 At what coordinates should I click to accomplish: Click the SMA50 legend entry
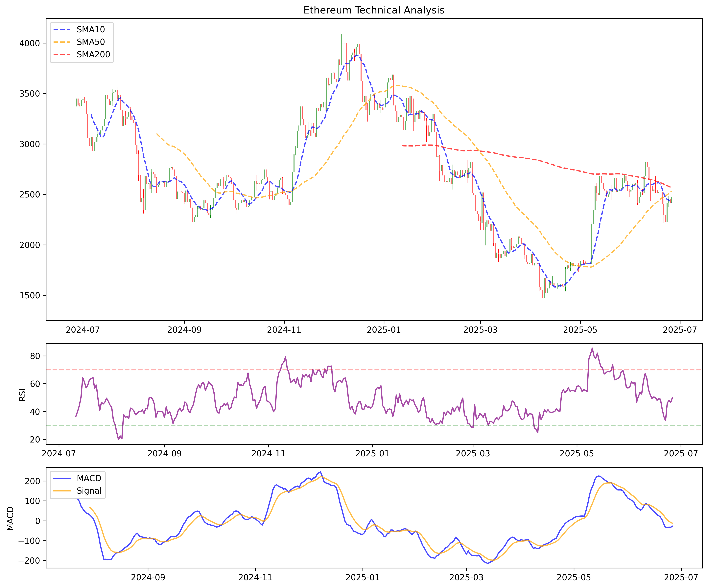click(x=90, y=42)
